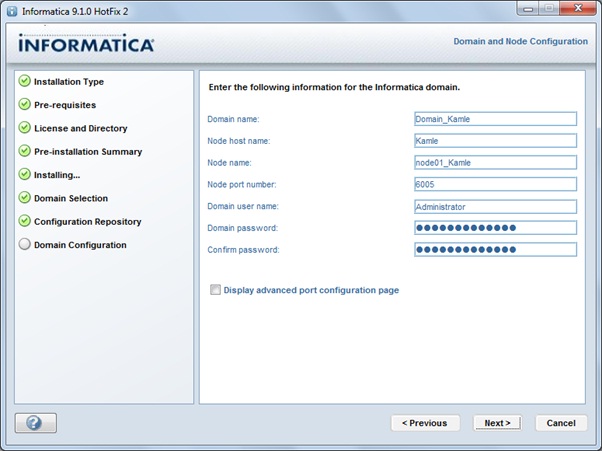Focus the Node host name field
Screen dimensions: 602x451
pos(495,140)
